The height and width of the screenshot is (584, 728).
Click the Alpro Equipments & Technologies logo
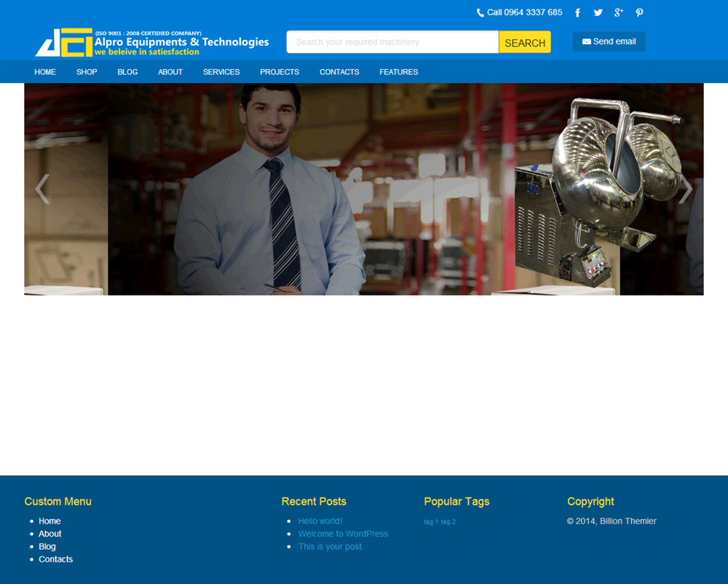[152, 42]
